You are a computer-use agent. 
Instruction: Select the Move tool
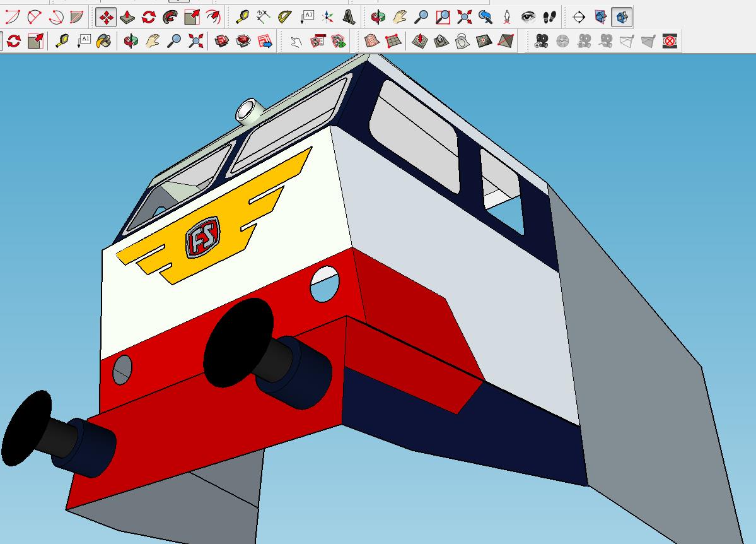coord(106,17)
